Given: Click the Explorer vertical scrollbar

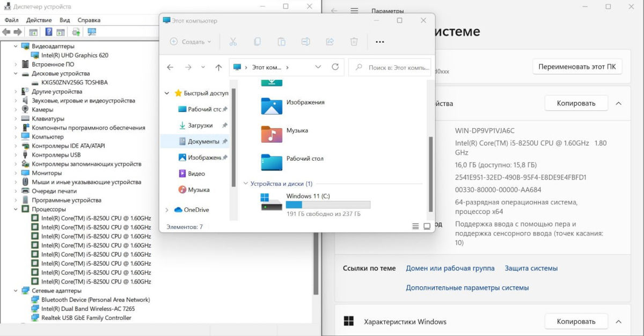Looking at the screenshot, I should (430, 171).
